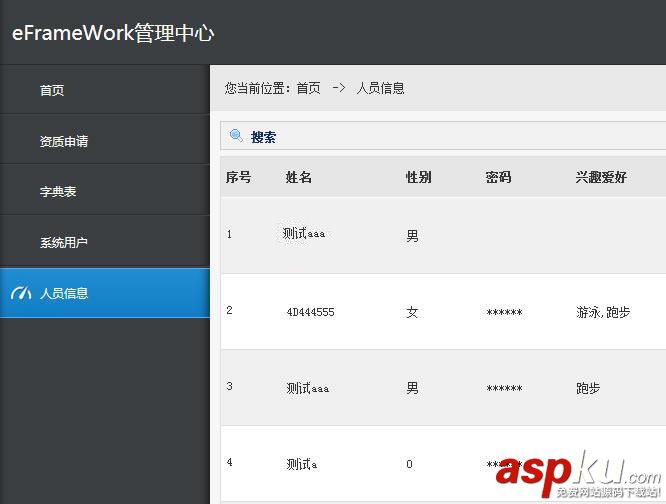
Task: Click the 姓名 column header
Action: coord(299,177)
